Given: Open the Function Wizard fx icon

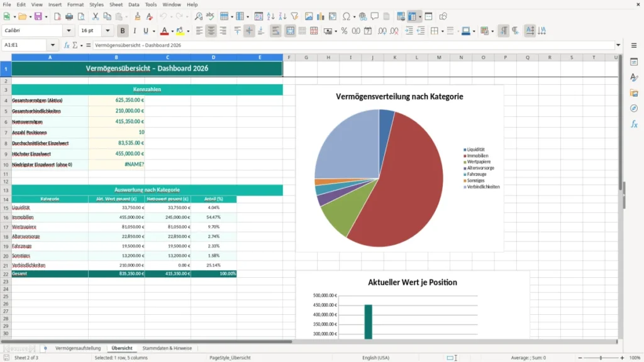Looking at the screenshot, I should point(67,45).
